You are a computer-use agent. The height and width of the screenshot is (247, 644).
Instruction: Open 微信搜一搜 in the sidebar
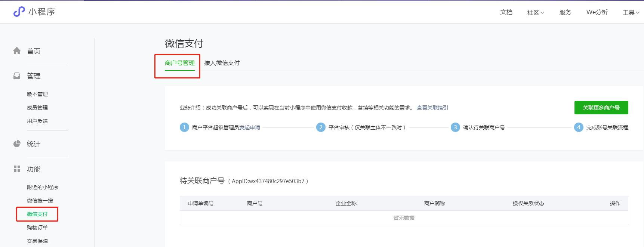tap(40, 201)
